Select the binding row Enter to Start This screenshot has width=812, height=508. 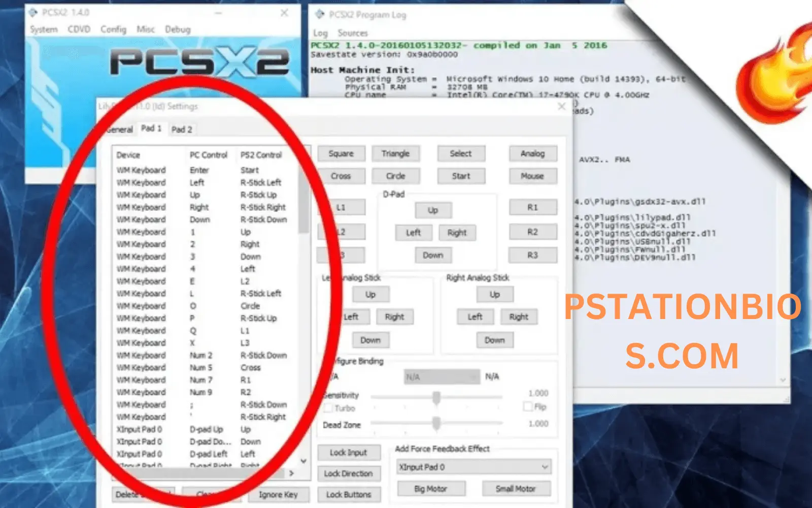(x=206, y=170)
